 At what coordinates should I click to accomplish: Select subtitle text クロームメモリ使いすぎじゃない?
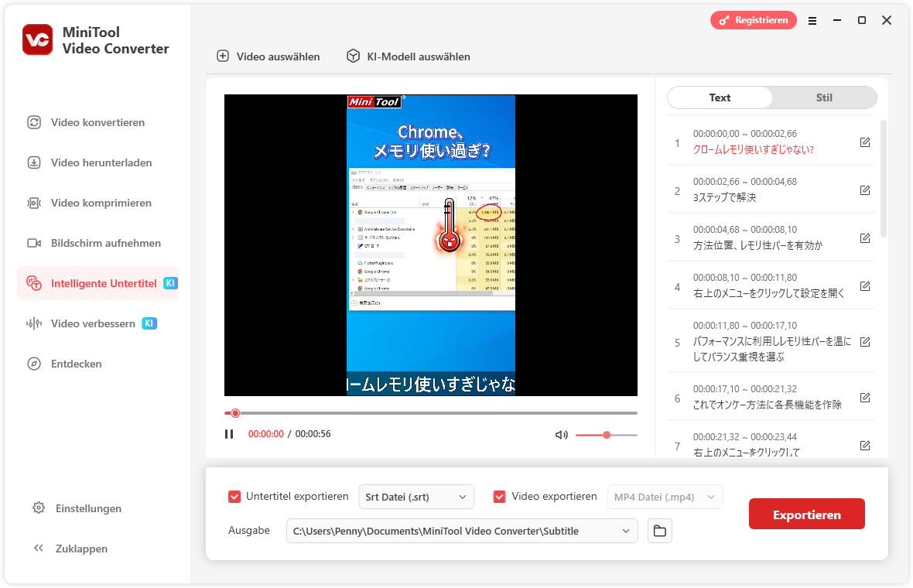pos(753,149)
